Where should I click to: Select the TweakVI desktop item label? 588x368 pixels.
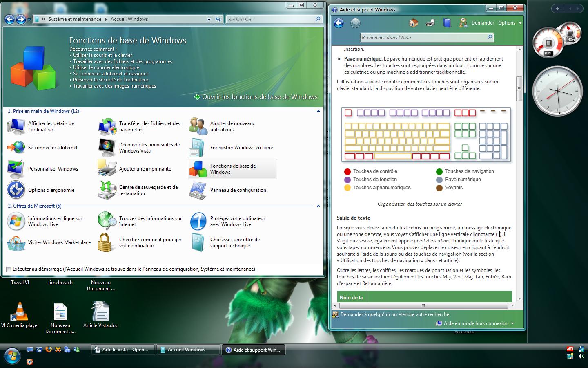click(x=20, y=283)
